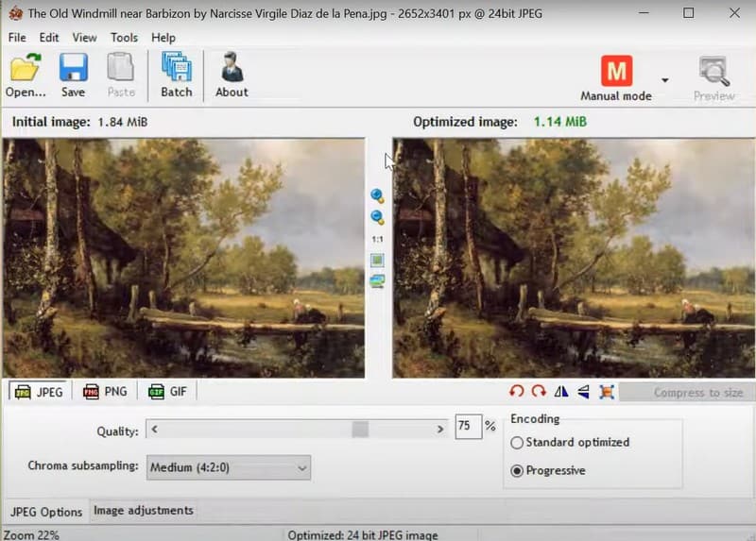
Task: Select Progressive encoding option
Action: point(517,470)
